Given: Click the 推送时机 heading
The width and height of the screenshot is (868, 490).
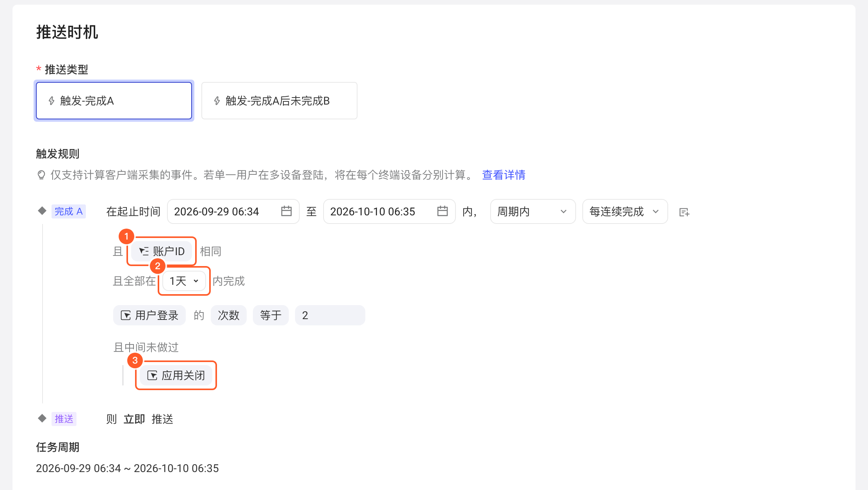Looking at the screenshot, I should click(x=67, y=32).
